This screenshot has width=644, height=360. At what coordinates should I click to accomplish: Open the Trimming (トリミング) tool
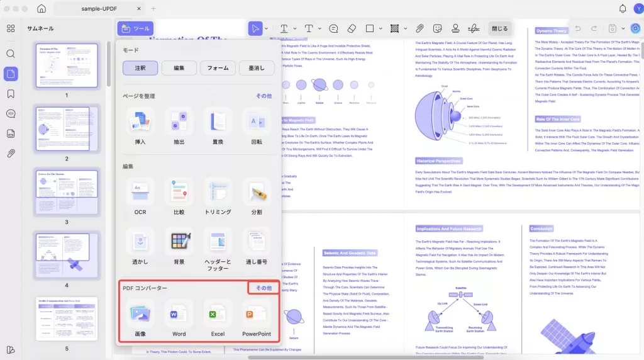[218, 196]
